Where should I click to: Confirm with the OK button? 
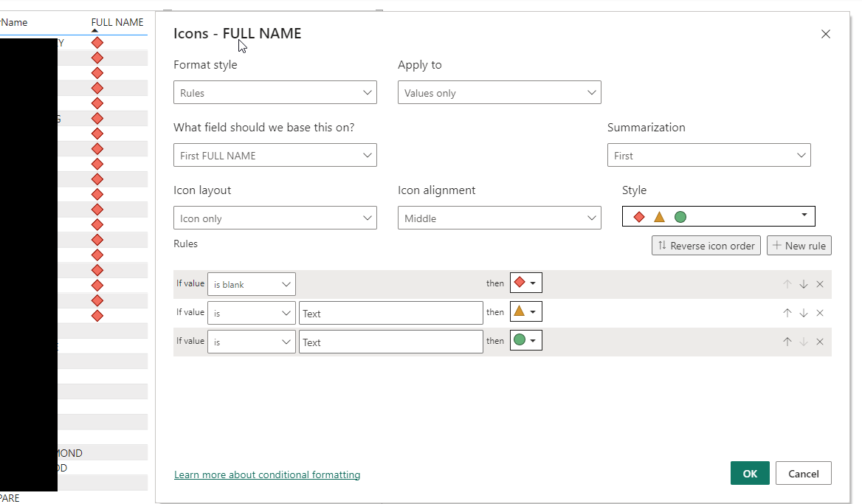pyautogui.click(x=750, y=473)
